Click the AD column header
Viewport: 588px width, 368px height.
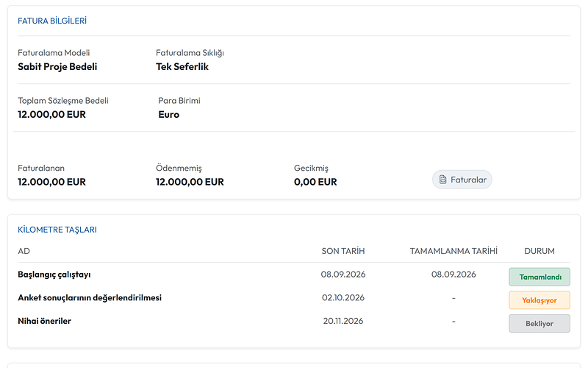(24, 251)
